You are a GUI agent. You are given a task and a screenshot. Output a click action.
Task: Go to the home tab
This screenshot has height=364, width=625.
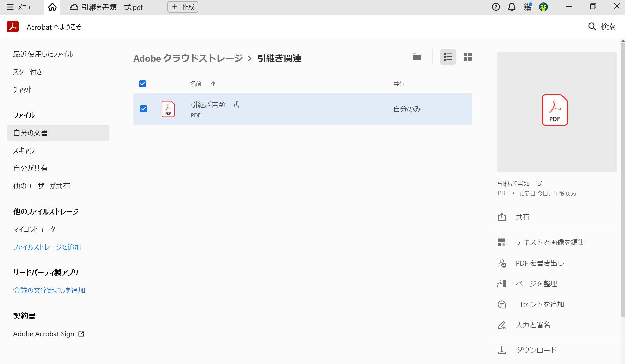[x=52, y=7]
